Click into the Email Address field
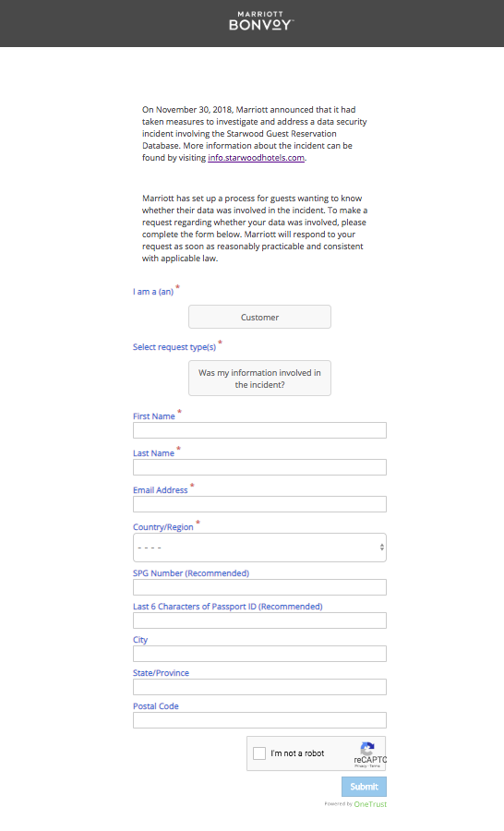Screen dimensions: 504x831 point(259,504)
